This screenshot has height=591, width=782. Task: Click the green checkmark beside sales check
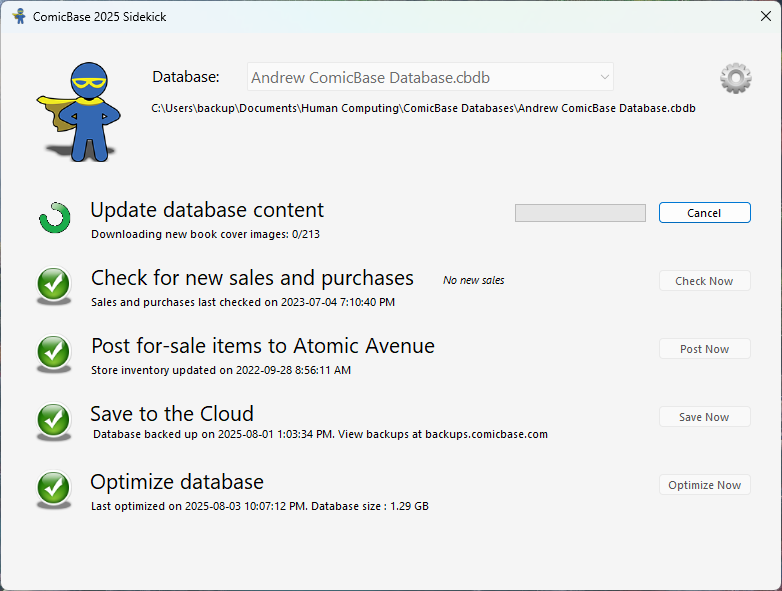coord(54,285)
